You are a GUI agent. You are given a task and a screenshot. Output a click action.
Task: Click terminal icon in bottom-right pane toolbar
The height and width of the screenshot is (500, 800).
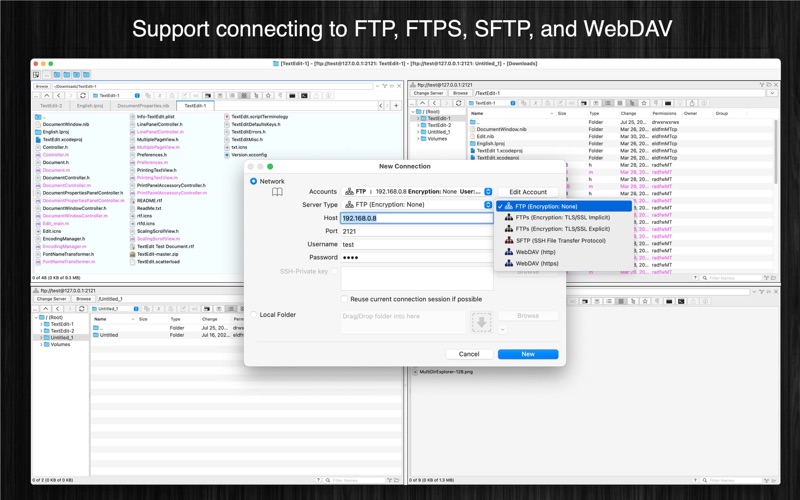click(x=681, y=302)
